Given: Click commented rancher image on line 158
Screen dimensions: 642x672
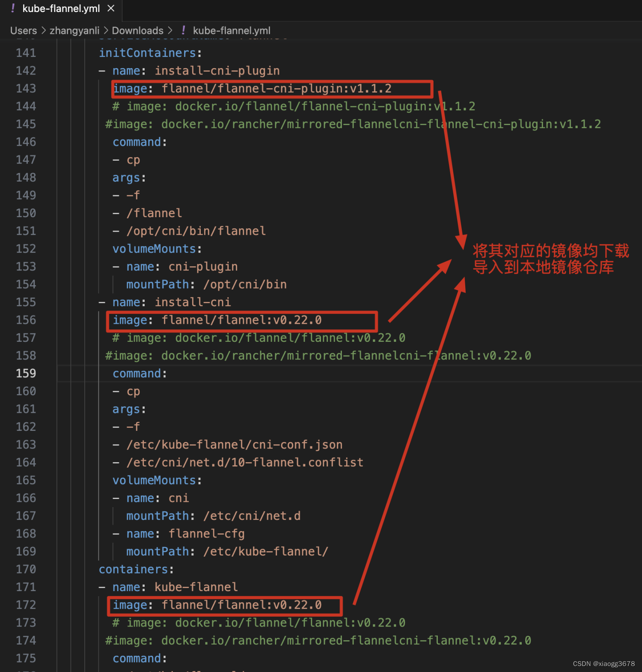Looking at the screenshot, I should [318, 356].
